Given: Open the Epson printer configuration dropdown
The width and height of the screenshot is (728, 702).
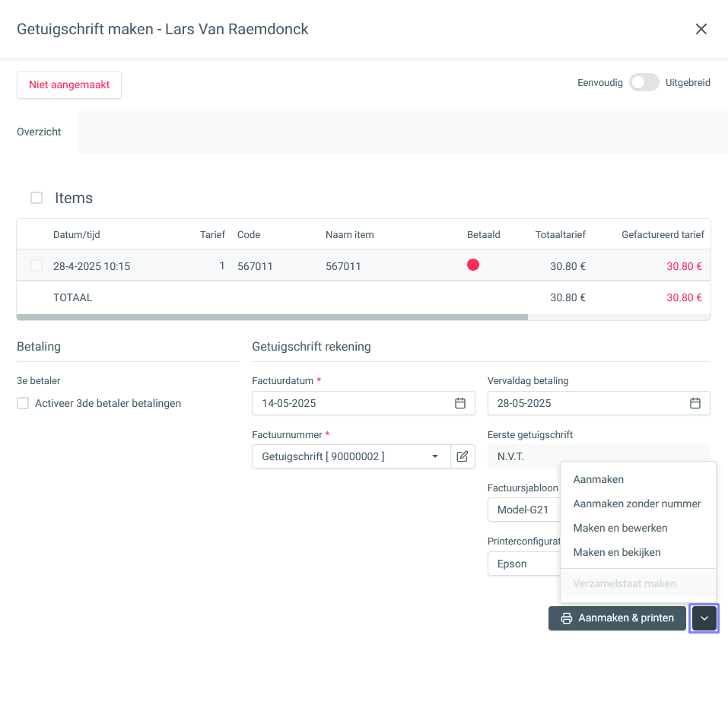Looking at the screenshot, I should [x=523, y=564].
